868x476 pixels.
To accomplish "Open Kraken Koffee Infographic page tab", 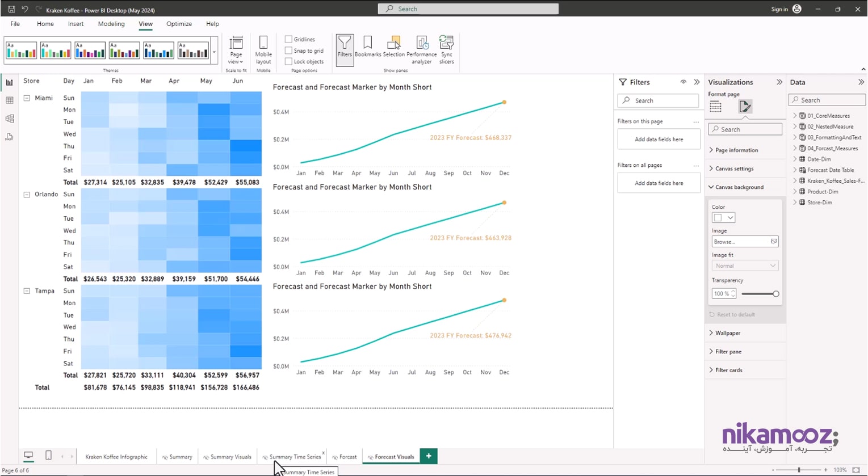I will tap(116, 457).
